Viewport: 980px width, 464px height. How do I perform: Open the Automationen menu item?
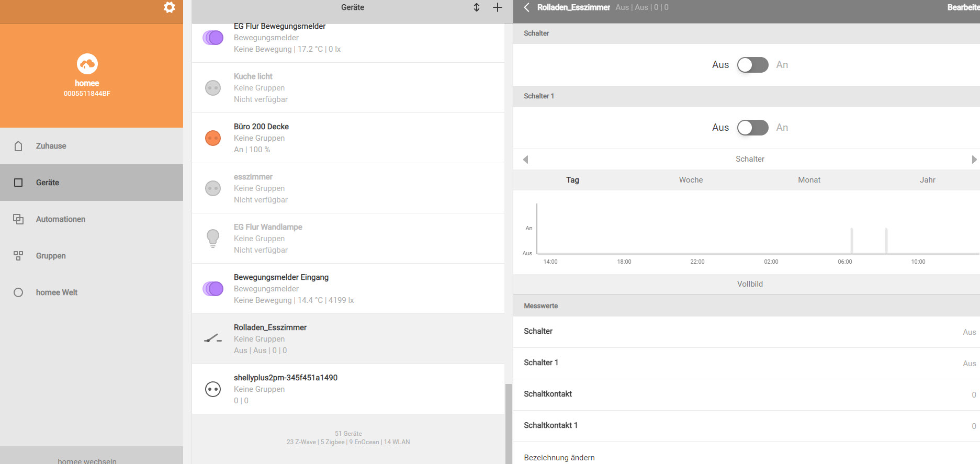(92, 219)
